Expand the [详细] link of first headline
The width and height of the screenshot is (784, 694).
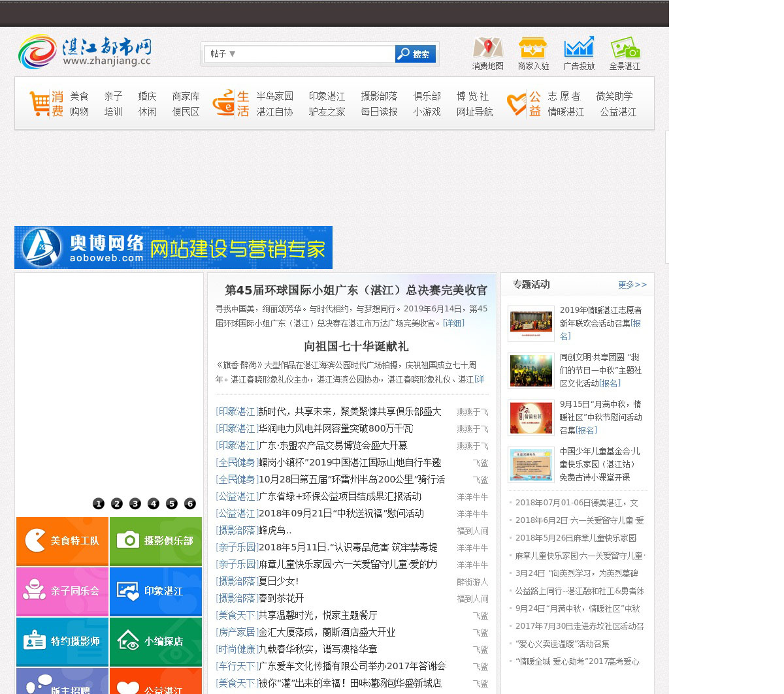[453, 323]
